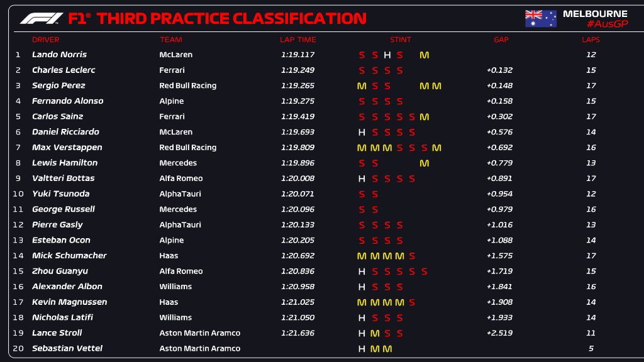Viewport: 644px width, 362px height.
Task: Open the #AusGP hashtag
Action: point(607,24)
